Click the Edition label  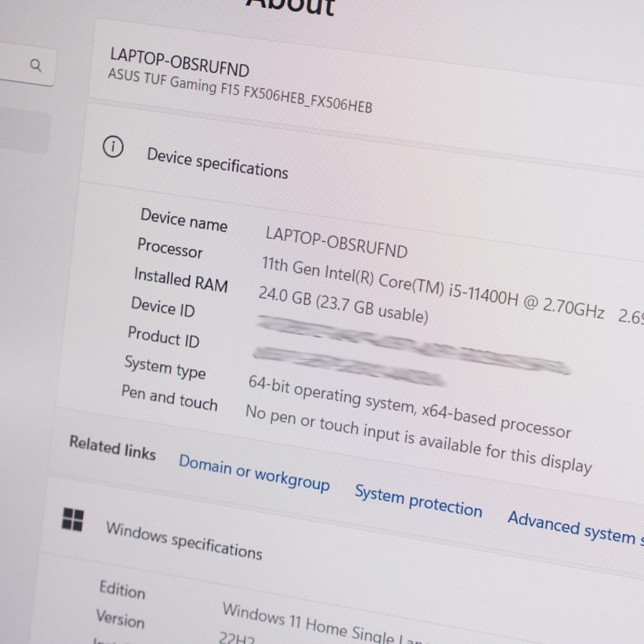tap(122, 590)
